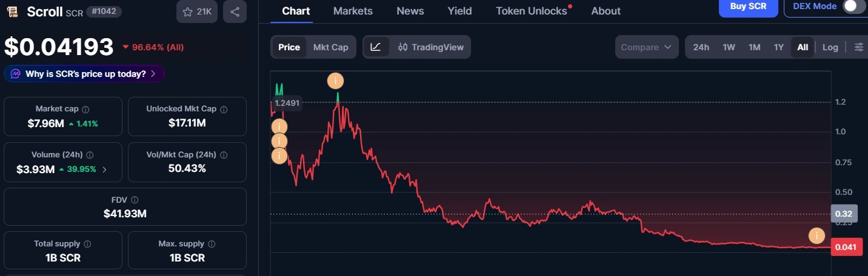Add Scroll to watchlist via star
Screen dimensions: 868x276
coord(197,11)
